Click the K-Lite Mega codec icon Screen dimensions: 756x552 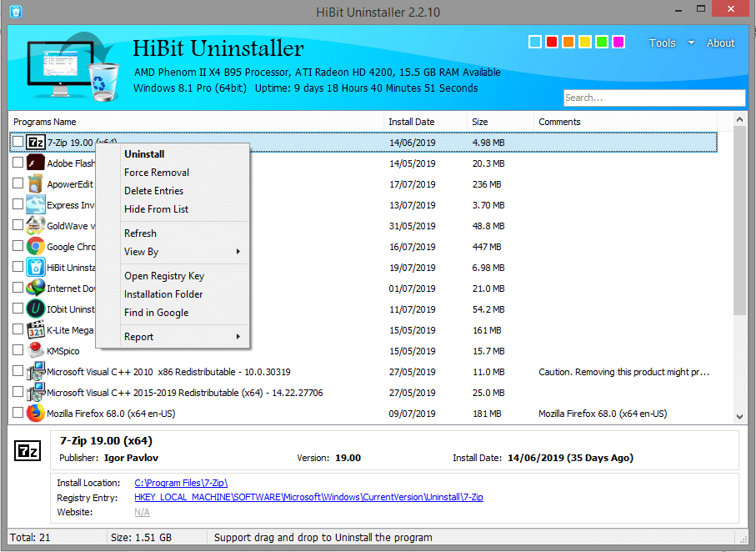pyautogui.click(x=36, y=329)
